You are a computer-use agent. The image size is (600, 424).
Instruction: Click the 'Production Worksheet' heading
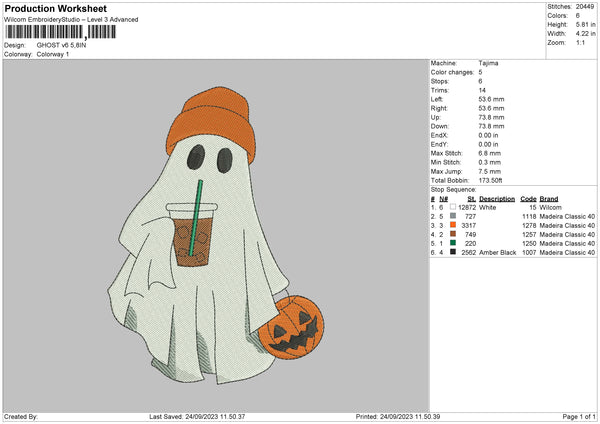(56, 8)
